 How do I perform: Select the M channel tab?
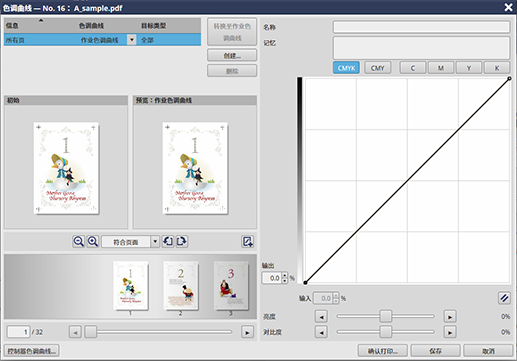[441, 68]
